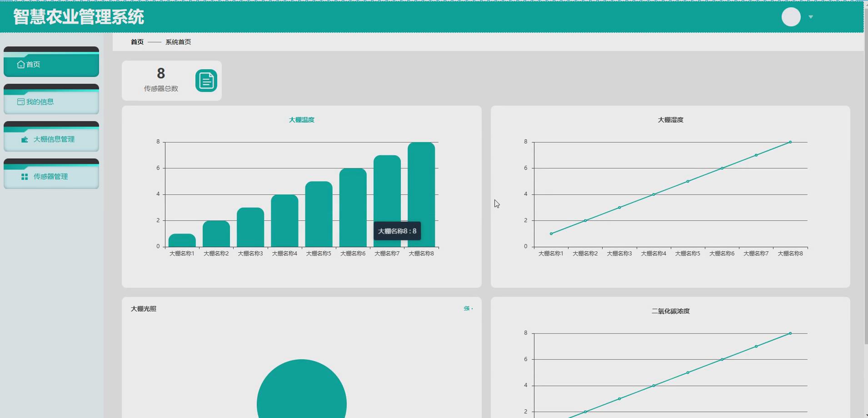Pick the 大棚名称5 data point in 大棚湿度 chart
This screenshot has height=418, width=868.
tap(688, 181)
